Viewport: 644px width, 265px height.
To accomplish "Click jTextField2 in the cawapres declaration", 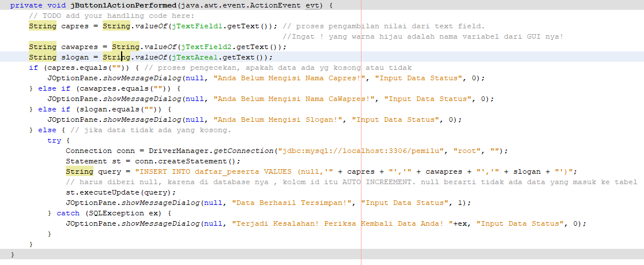I will [206, 47].
